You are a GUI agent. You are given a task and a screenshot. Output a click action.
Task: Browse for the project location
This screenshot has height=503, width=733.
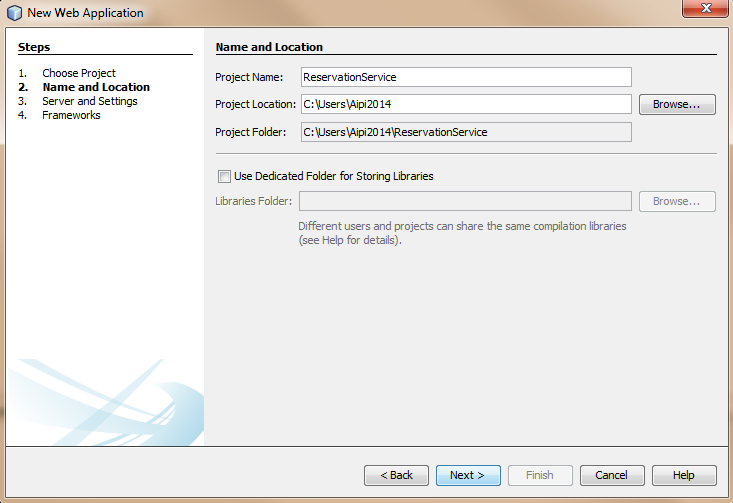click(677, 104)
